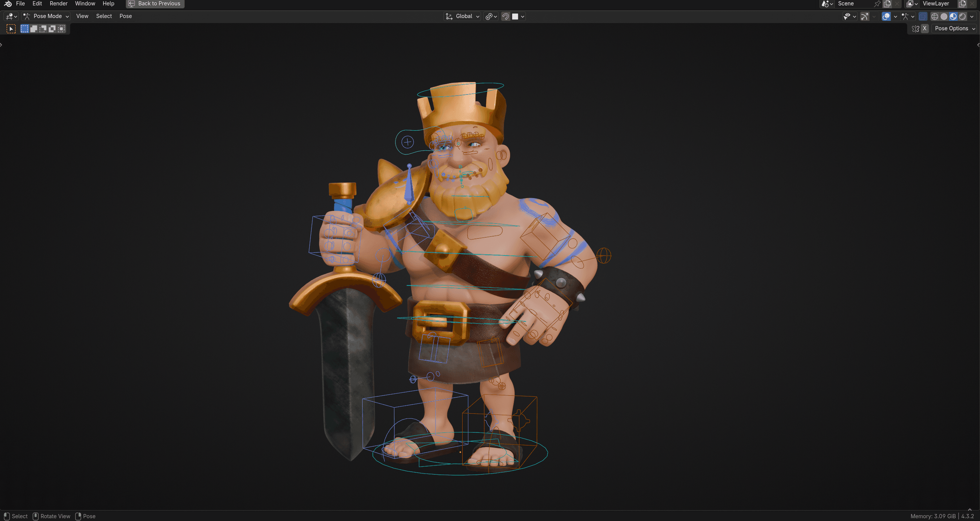This screenshot has width=980, height=521.
Task: Open the scene browse dropdown icon
Action: [827, 4]
